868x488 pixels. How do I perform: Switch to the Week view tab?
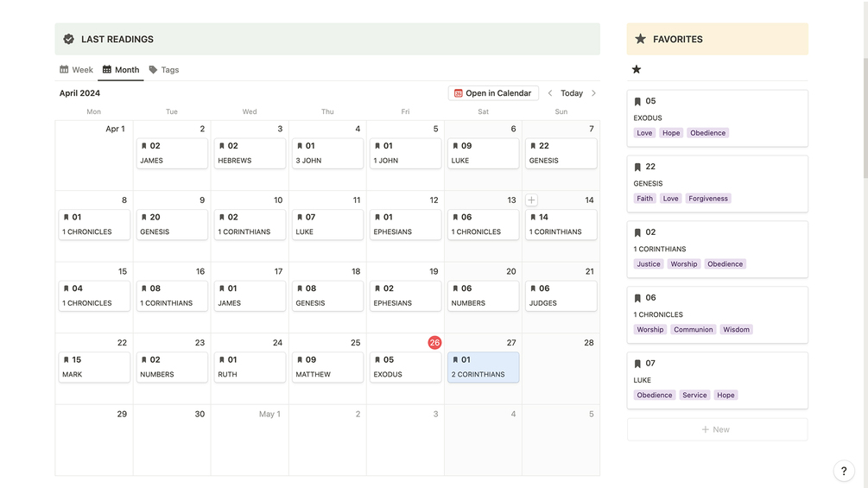pyautogui.click(x=76, y=70)
